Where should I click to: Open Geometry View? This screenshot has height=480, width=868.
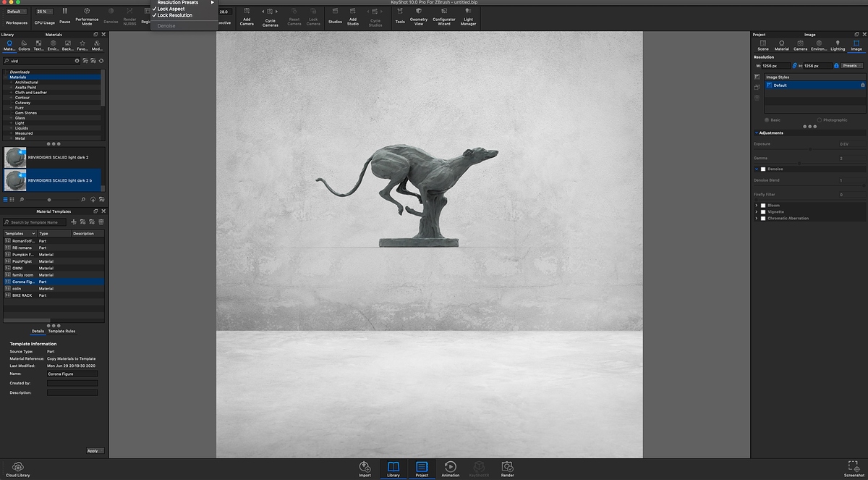419,16
